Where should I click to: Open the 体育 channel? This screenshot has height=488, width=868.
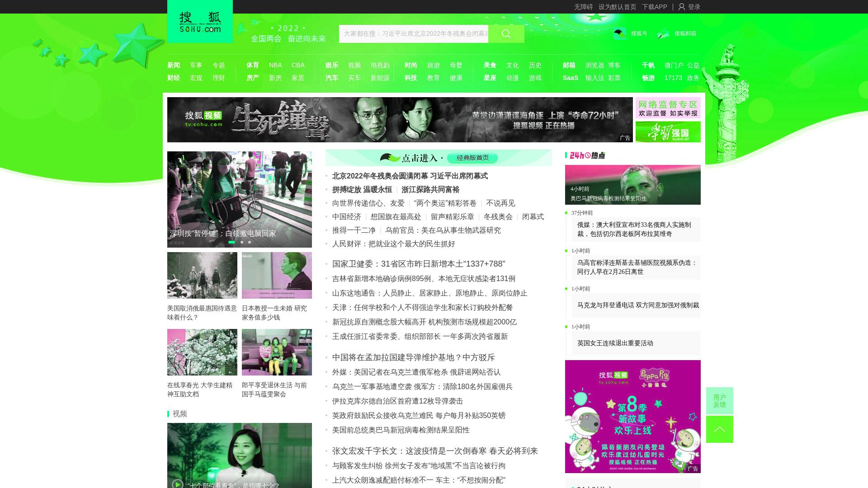253,65
